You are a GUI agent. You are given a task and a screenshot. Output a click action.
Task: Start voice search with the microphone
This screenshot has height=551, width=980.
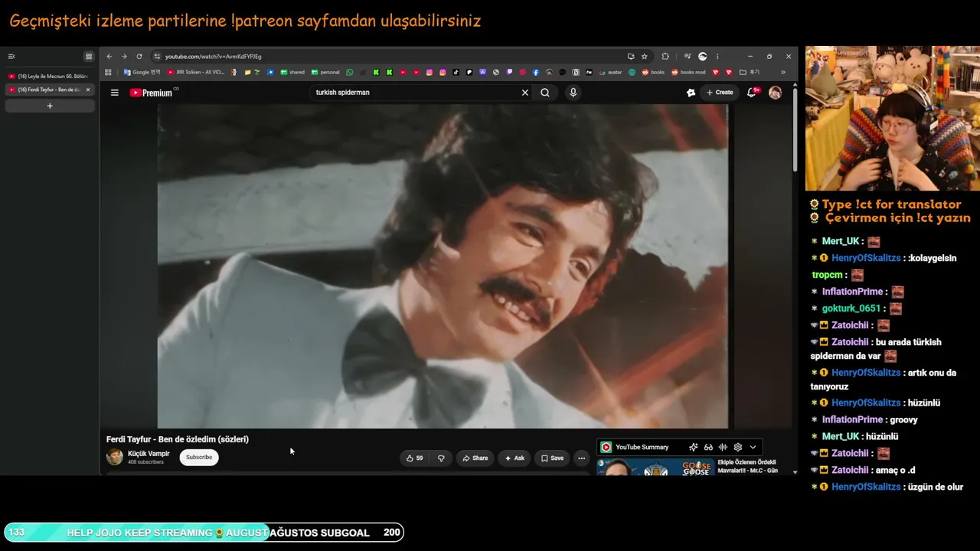click(x=573, y=93)
